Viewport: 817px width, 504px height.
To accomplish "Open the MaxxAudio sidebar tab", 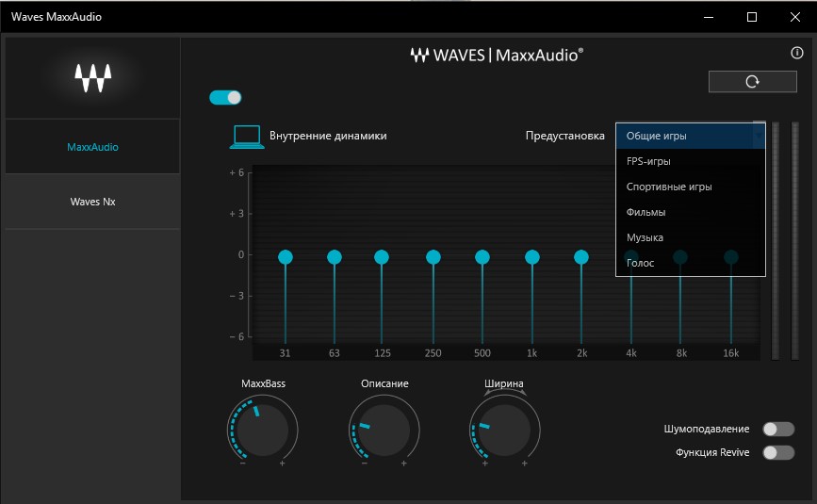I will click(92, 147).
